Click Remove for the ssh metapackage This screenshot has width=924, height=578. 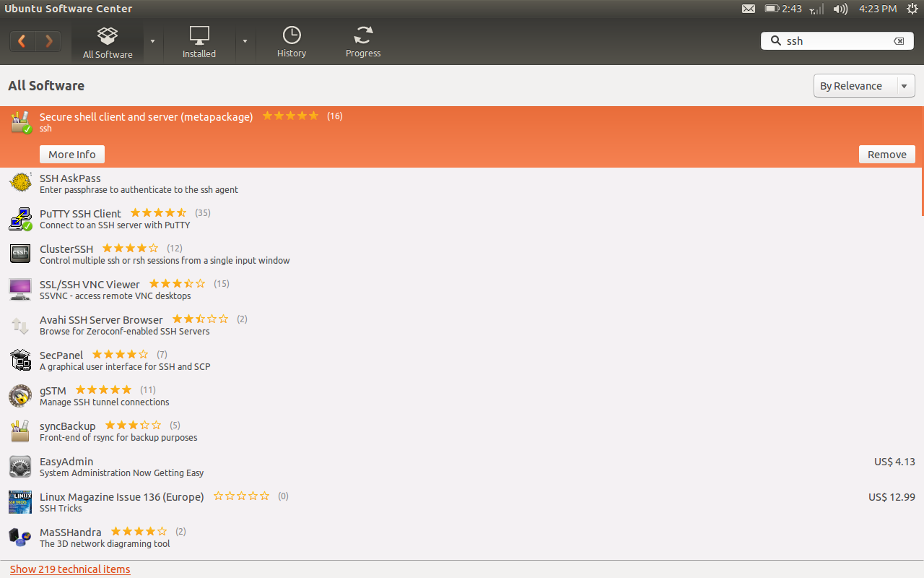click(x=886, y=155)
